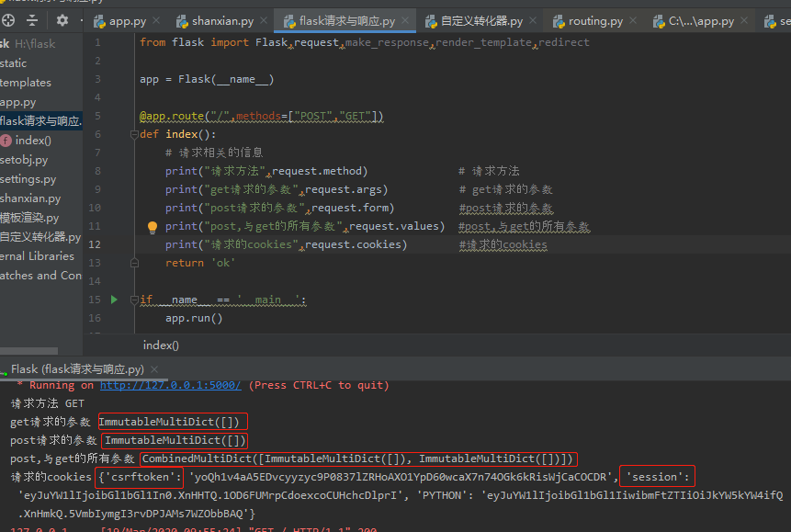Switch to the C:\...\app.py tab
Image resolution: width=791 pixels, height=532 pixels.
(701, 21)
